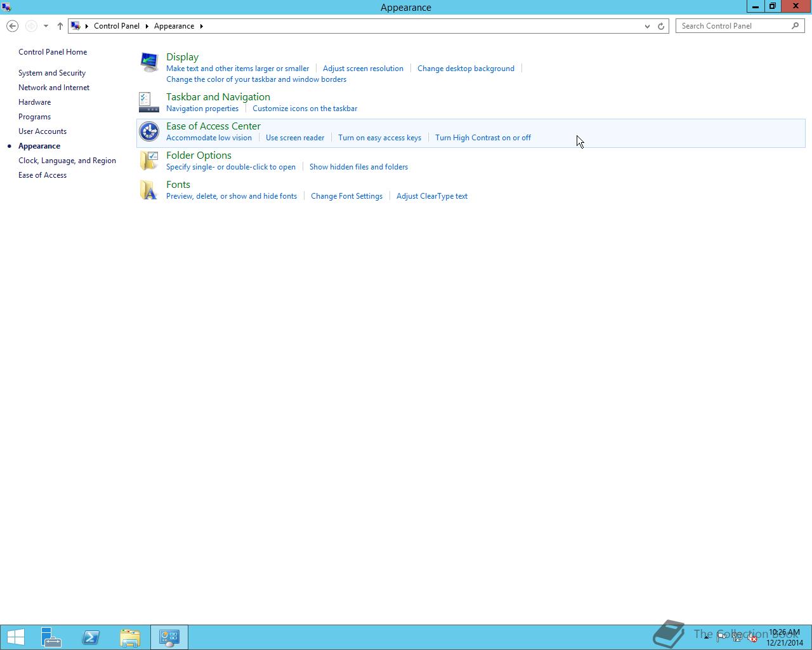Click Customize icons on the taskbar
The image size is (812, 650).
[304, 109]
